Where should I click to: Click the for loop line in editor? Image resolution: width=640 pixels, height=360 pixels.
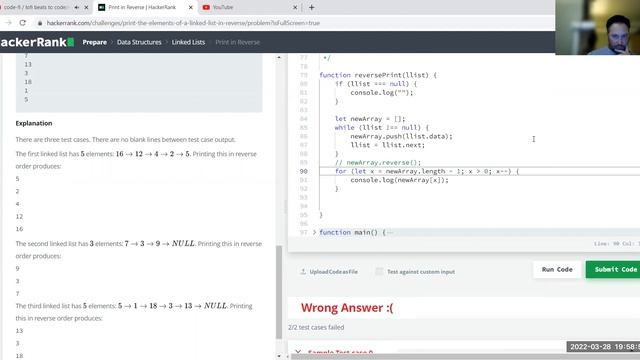(x=427, y=171)
